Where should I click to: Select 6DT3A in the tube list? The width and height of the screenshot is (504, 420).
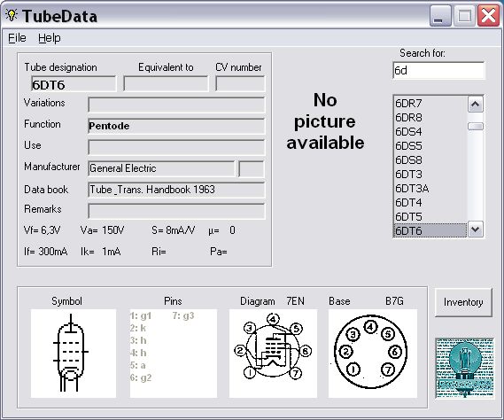[430, 189]
